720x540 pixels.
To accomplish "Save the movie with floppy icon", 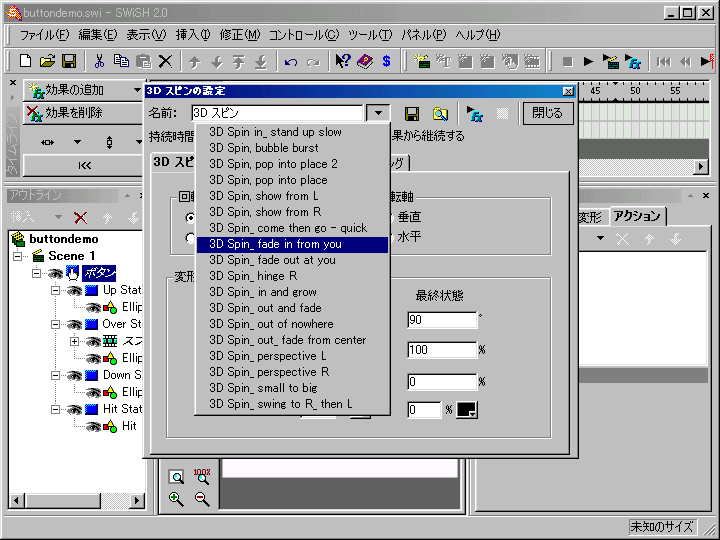I will pos(69,61).
